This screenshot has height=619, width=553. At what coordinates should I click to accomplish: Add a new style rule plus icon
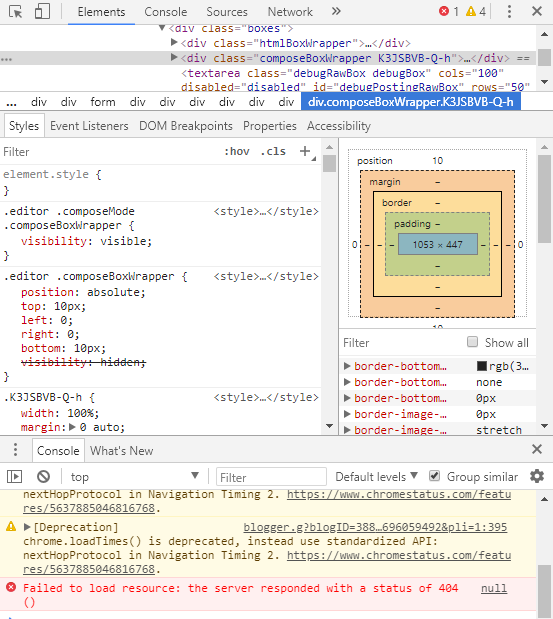(305, 151)
